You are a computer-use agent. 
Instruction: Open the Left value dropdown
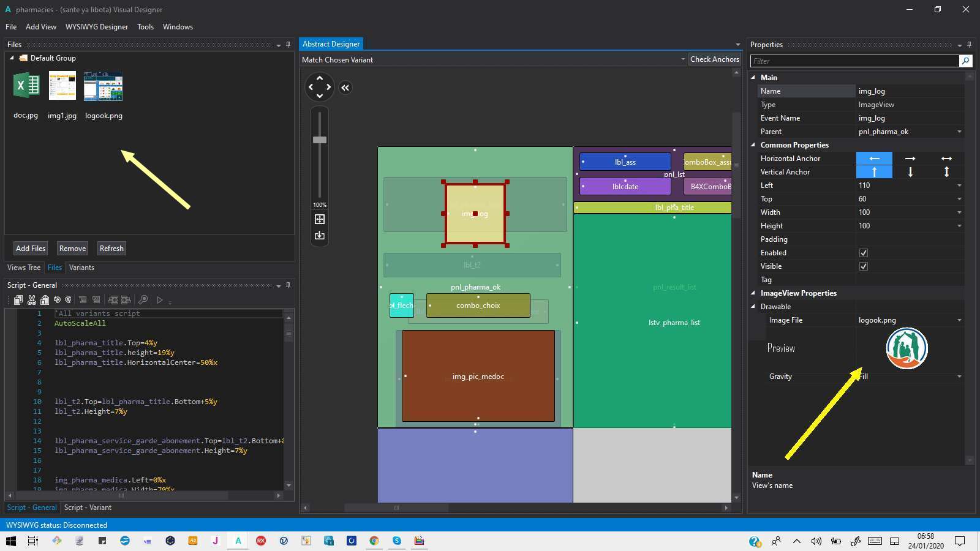(x=959, y=186)
